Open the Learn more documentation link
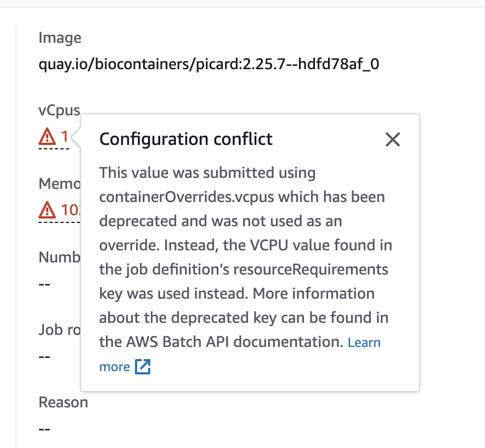The height and width of the screenshot is (448, 485). pos(364,342)
